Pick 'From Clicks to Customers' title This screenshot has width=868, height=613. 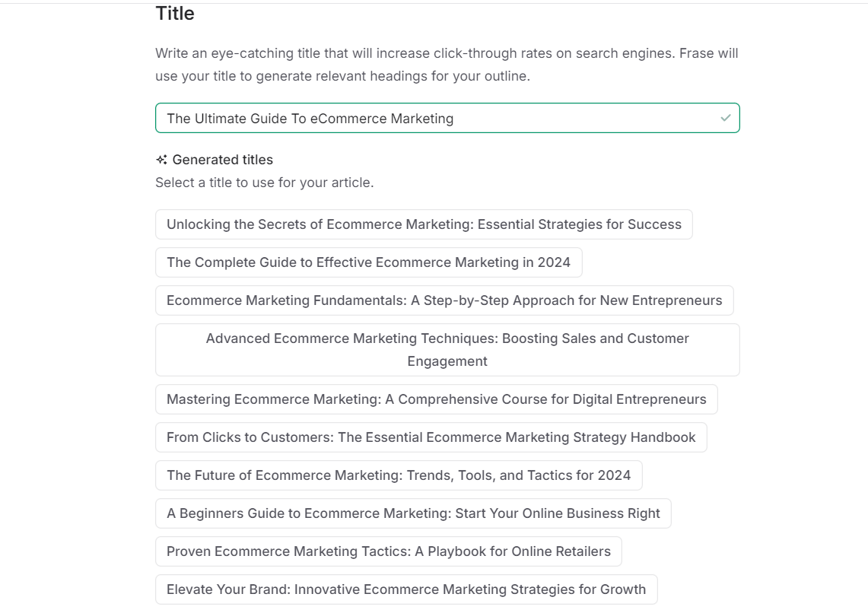431,437
